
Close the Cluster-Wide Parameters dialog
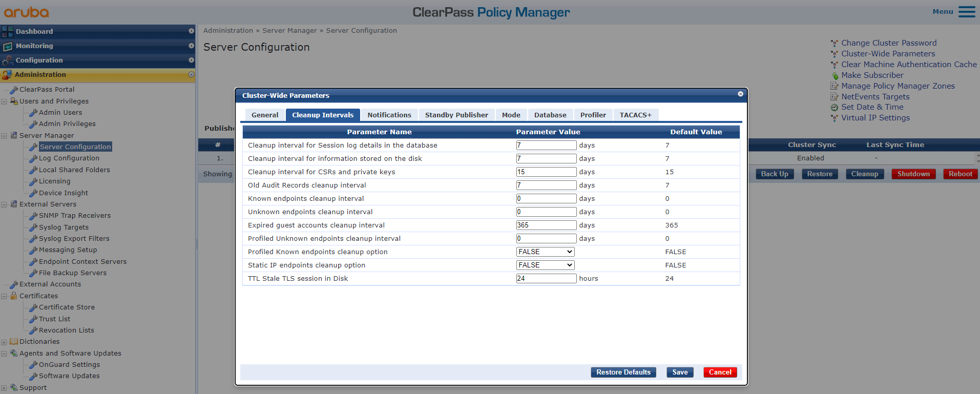[x=740, y=94]
